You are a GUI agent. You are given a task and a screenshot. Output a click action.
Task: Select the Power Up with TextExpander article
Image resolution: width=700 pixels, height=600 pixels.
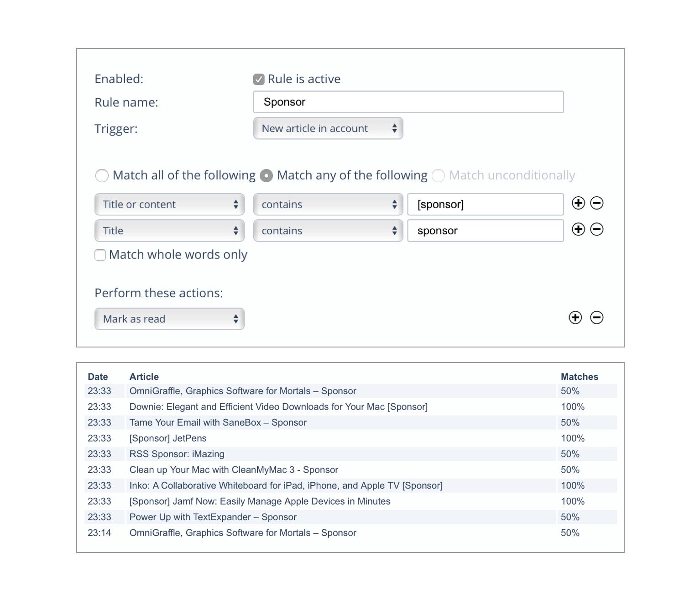[x=213, y=517]
